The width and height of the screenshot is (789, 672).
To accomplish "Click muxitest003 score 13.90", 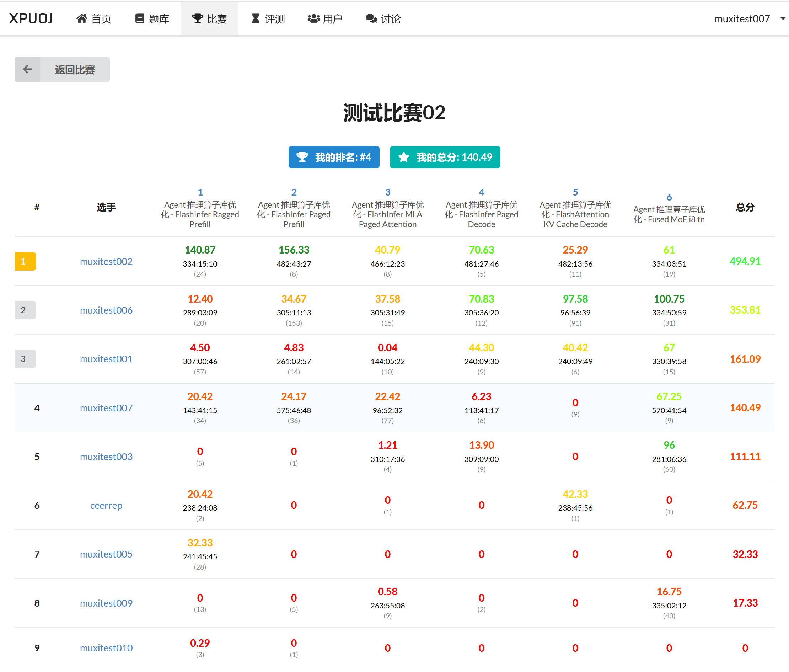I will click(x=481, y=445).
